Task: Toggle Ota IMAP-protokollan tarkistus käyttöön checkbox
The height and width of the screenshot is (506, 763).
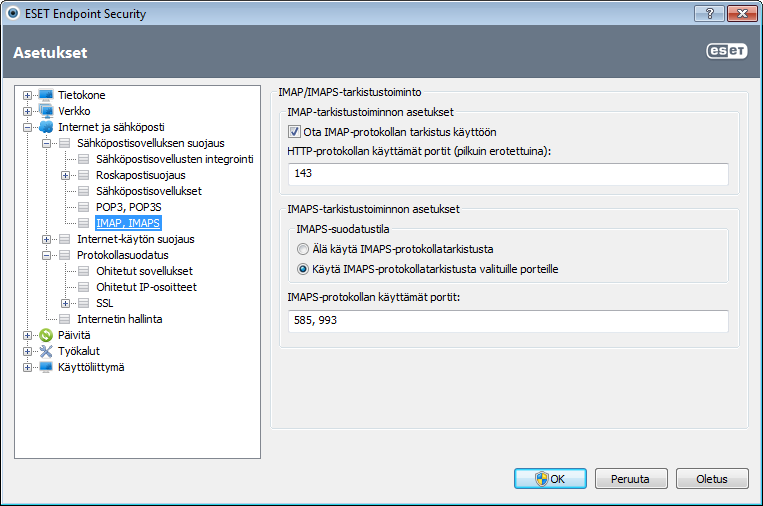Action: (x=294, y=132)
